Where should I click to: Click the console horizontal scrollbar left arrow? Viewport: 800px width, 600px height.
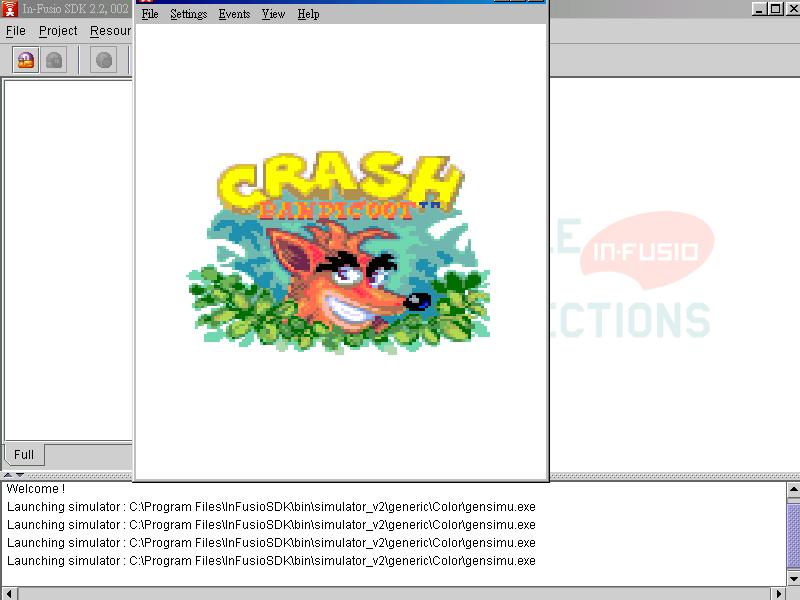(x=9, y=594)
